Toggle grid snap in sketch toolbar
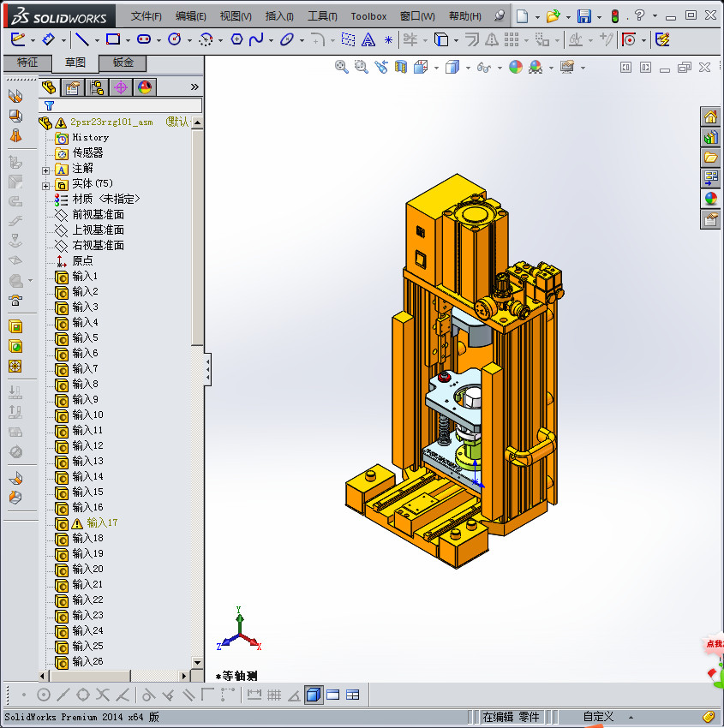The image size is (724, 728). click(274, 695)
